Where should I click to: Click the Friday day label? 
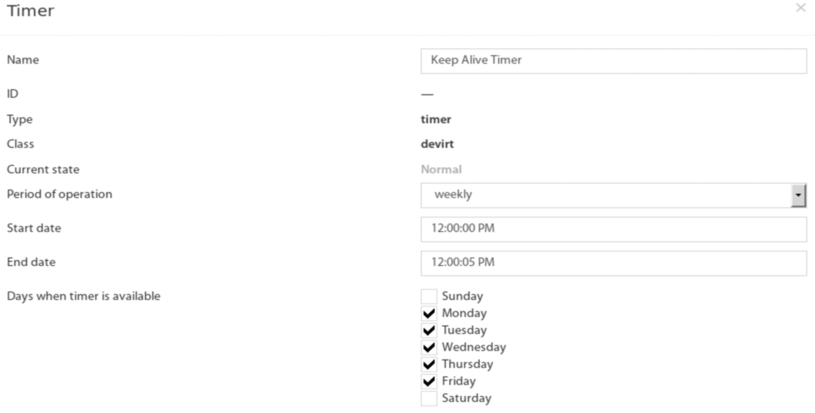tap(458, 381)
